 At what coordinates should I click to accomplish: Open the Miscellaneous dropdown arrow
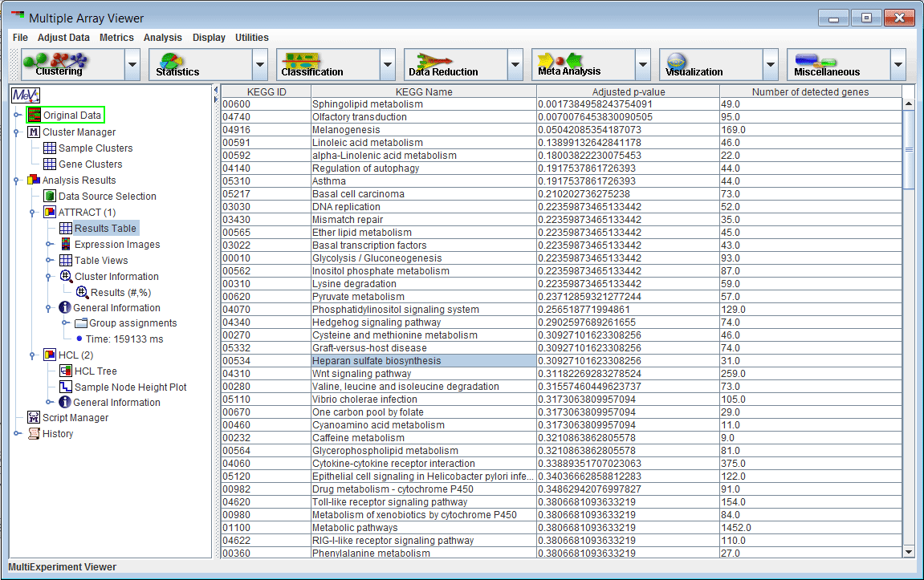tap(898, 64)
